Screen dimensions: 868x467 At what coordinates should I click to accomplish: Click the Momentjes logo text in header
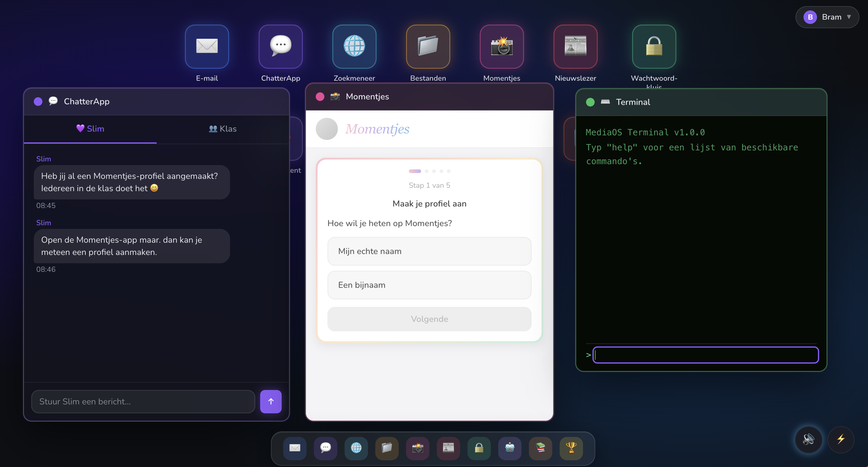377,129
